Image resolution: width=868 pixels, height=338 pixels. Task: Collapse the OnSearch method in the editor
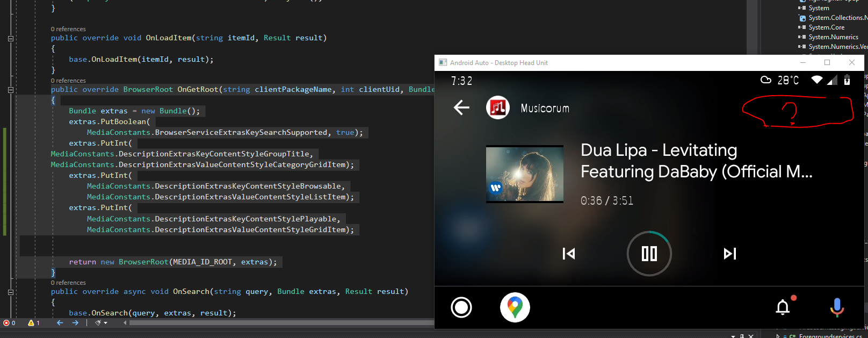click(x=11, y=292)
